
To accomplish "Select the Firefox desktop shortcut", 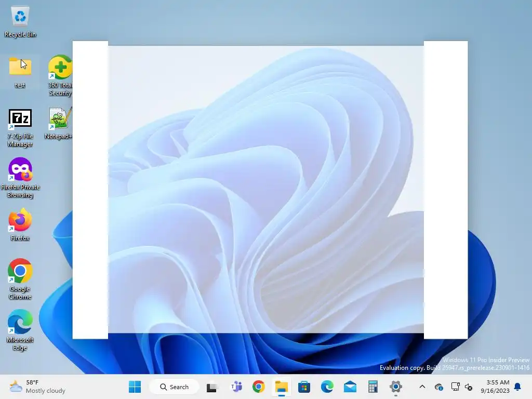I will [x=20, y=224].
